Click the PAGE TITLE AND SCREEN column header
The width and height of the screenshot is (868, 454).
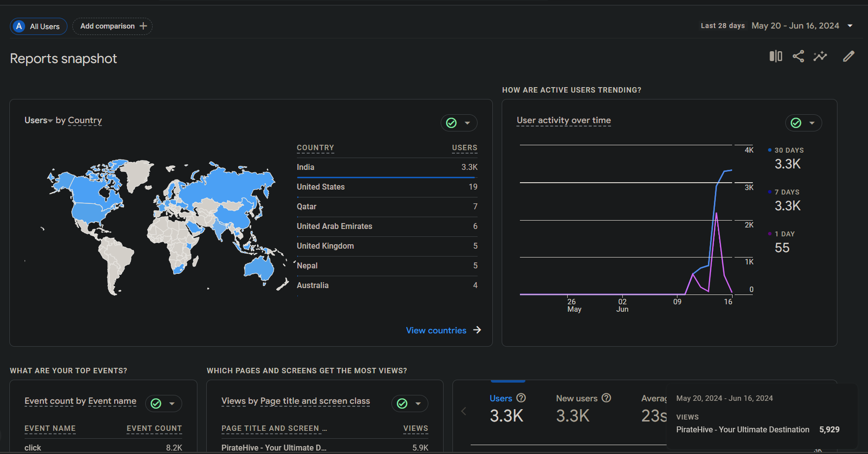tap(274, 428)
